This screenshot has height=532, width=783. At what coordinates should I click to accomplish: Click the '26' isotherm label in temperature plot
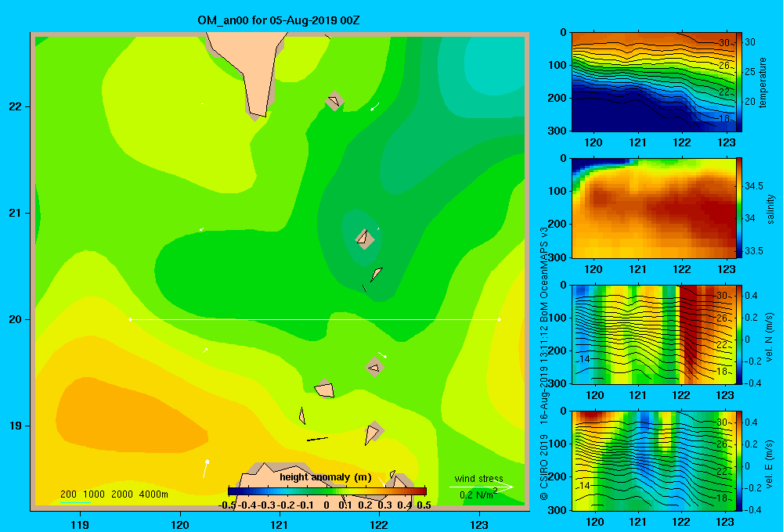(724, 66)
